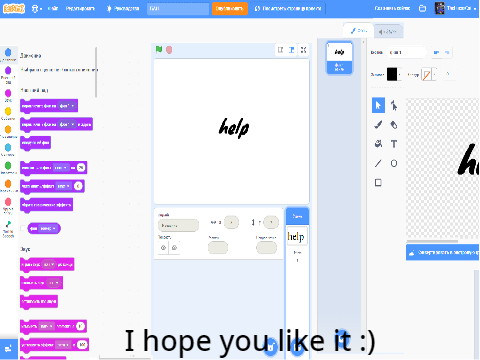Select the Eraser tool

pos(394,125)
